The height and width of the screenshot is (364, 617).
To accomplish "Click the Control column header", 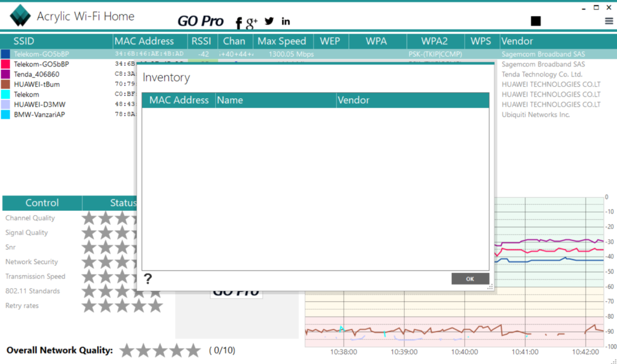I will 42,202.
